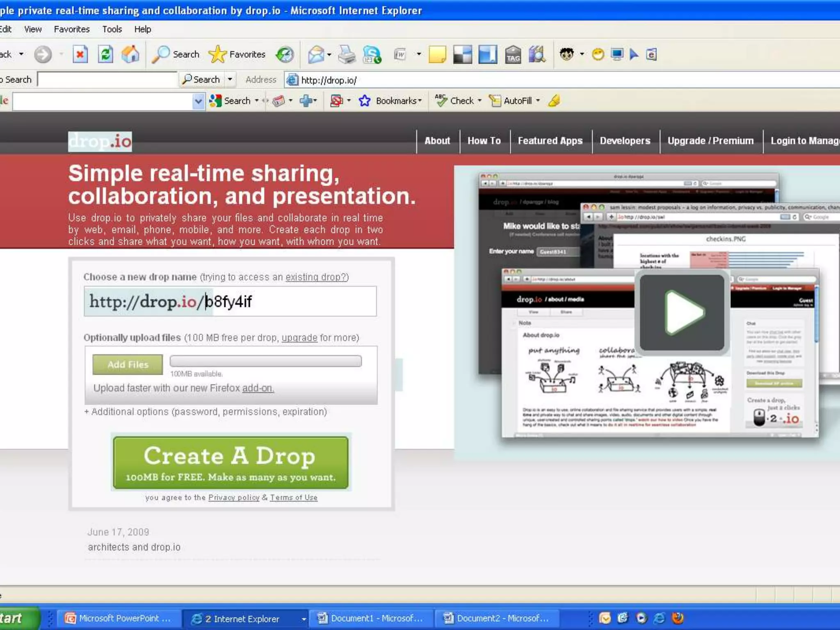This screenshot has height=630, width=840.
Task: Go to About in site navigation
Action: click(x=437, y=141)
